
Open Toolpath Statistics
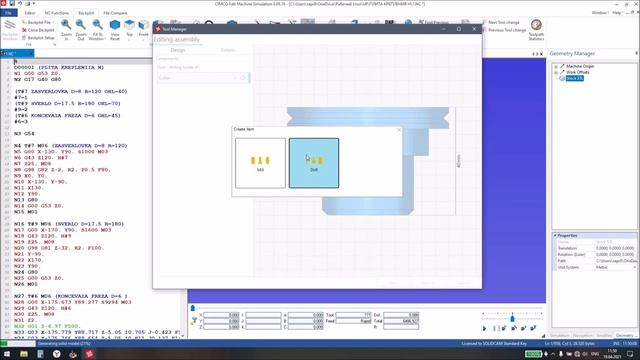(536, 30)
